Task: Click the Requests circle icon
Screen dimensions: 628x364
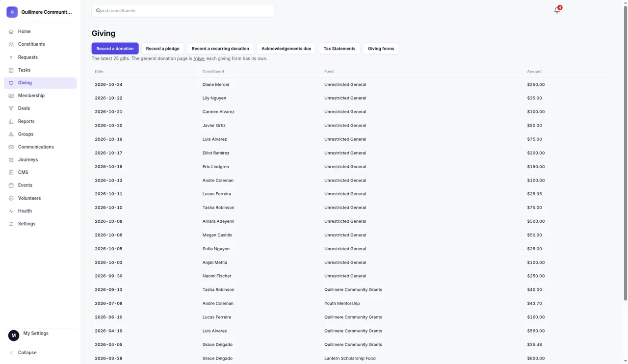Action: click(11, 57)
